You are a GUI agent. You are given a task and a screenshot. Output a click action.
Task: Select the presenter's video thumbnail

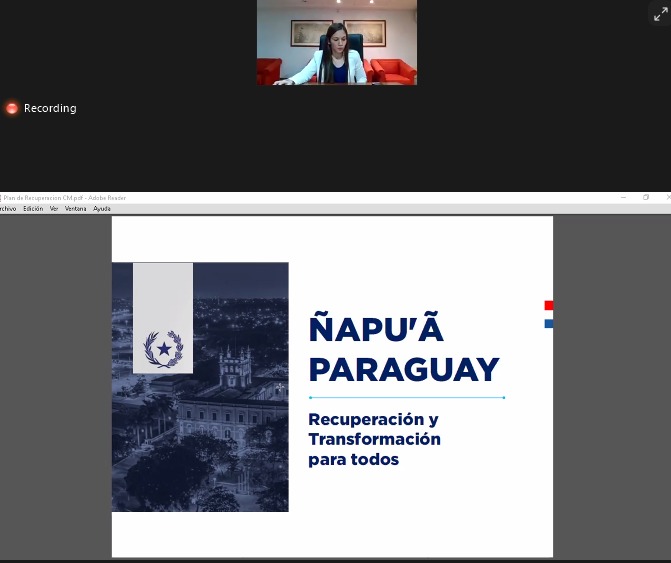pyautogui.click(x=337, y=42)
